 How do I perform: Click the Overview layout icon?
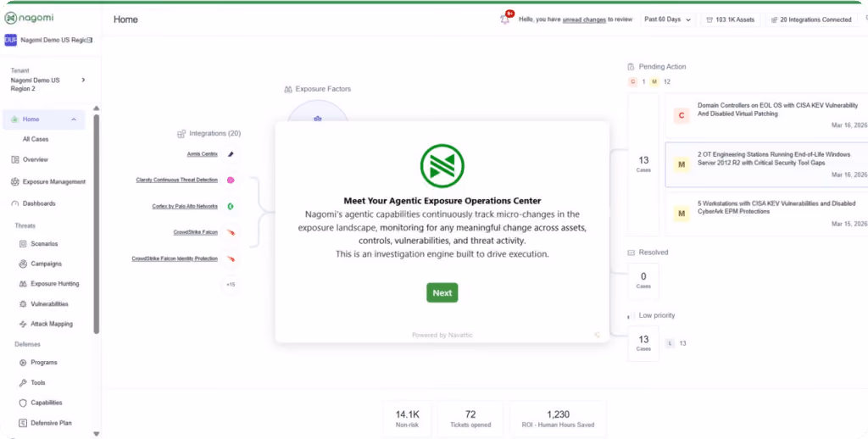(15, 159)
